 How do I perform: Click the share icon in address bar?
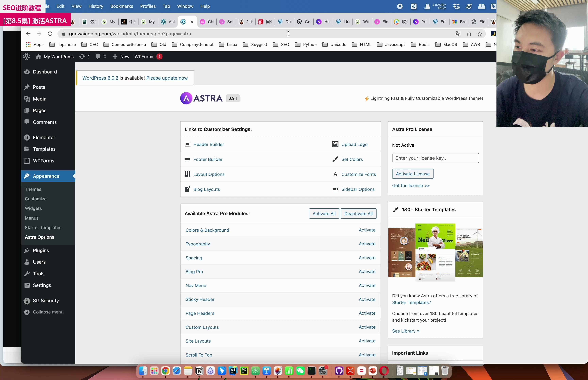tap(469, 34)
